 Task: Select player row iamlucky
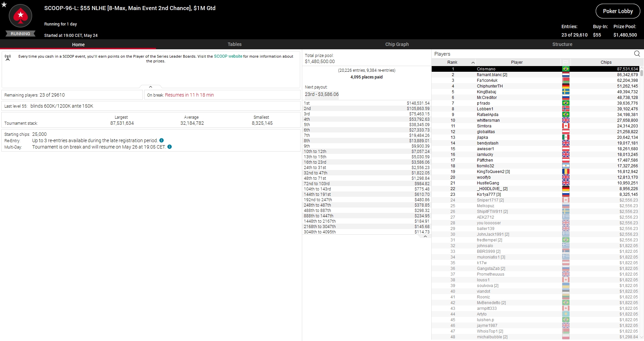(x=536, y=155)
